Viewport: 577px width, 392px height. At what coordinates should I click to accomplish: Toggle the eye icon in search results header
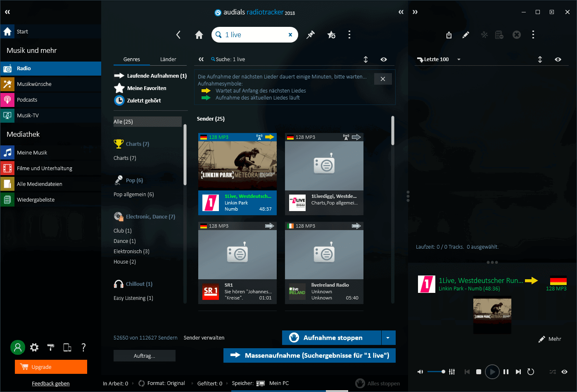pyautogui.click(x=384, y=59)
